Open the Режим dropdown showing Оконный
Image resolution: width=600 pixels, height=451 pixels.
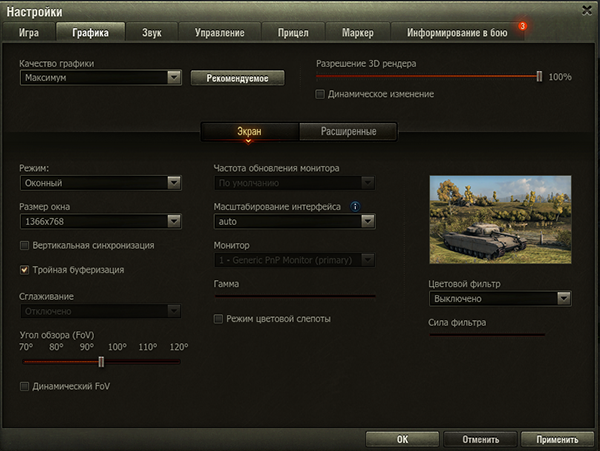pos(101,183)
